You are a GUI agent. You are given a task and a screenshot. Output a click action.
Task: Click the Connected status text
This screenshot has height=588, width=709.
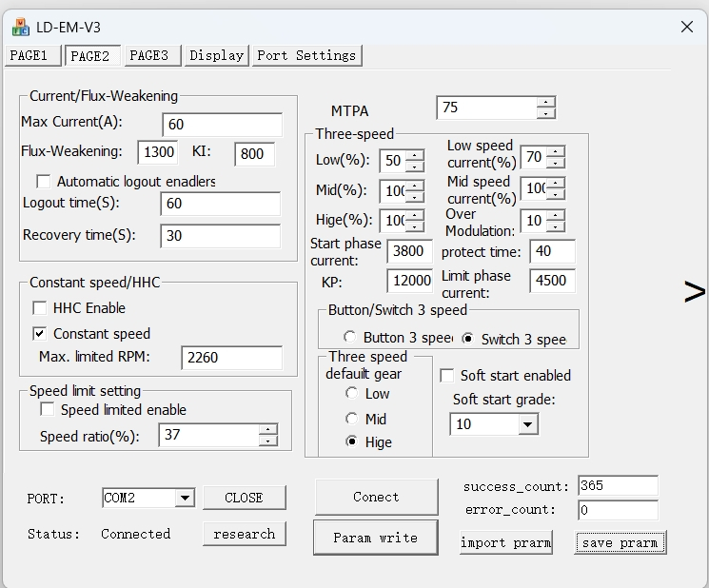coord(136,534)
